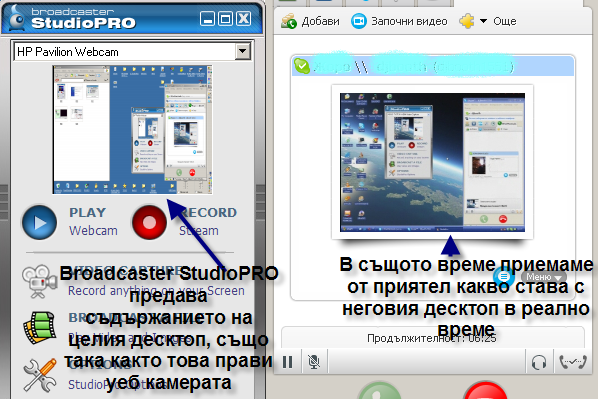
Task: Click the PLAY Webcam label
Action: pos(93,222)
